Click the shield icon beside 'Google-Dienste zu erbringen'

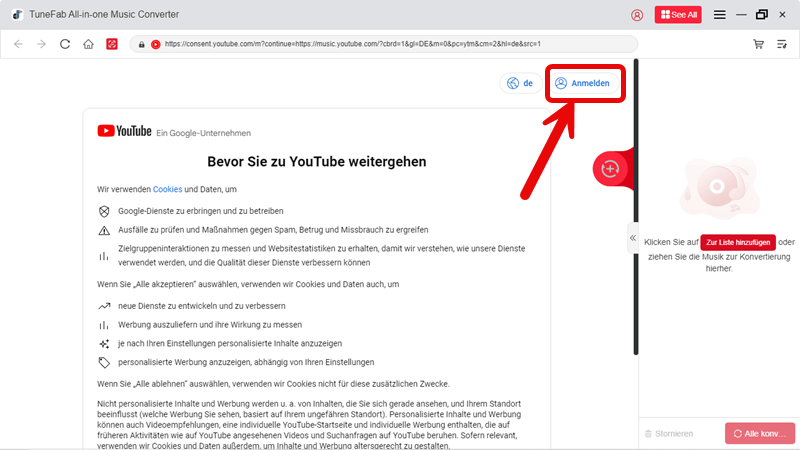104,211
